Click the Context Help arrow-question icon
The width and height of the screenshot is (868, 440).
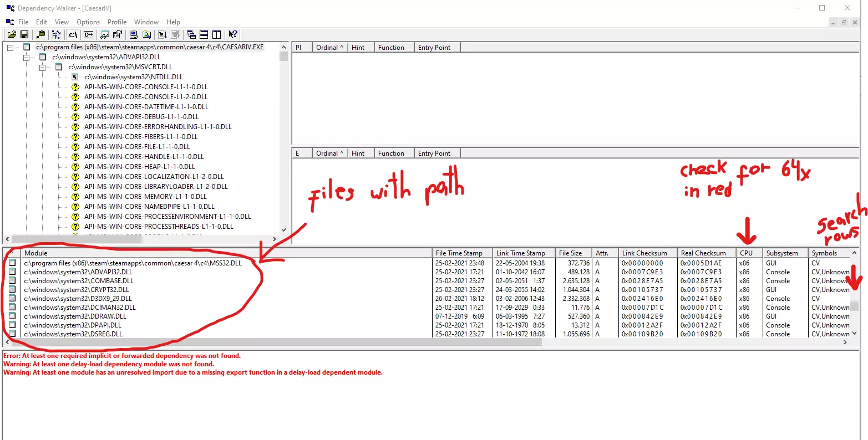coord(233,34)
